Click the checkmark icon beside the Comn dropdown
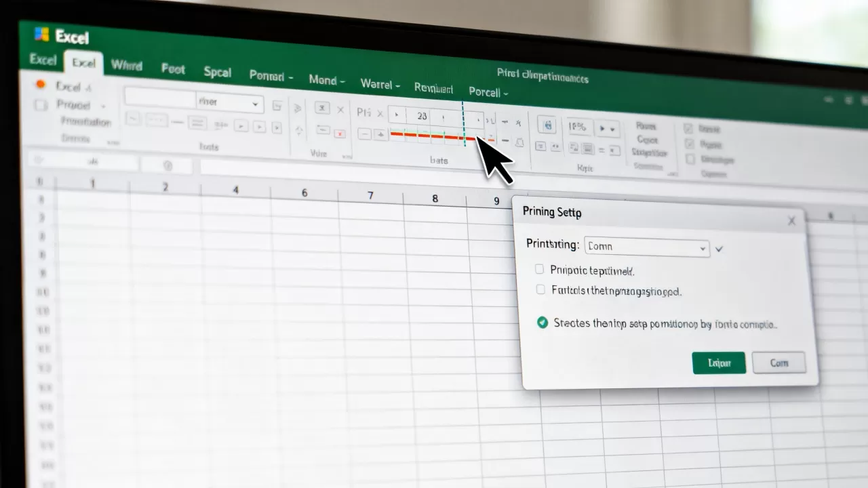Screen dimensions: 868x488 [719, 249]
